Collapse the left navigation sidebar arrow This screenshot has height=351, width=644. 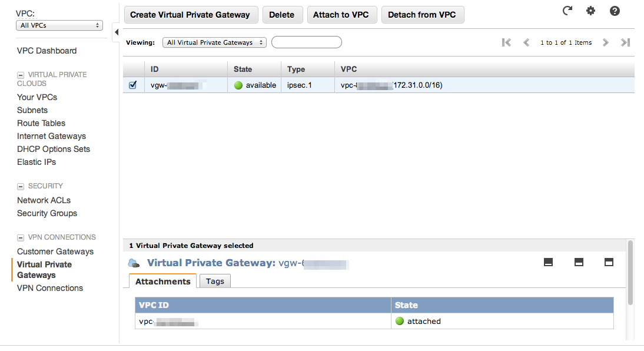click(116, 32)
